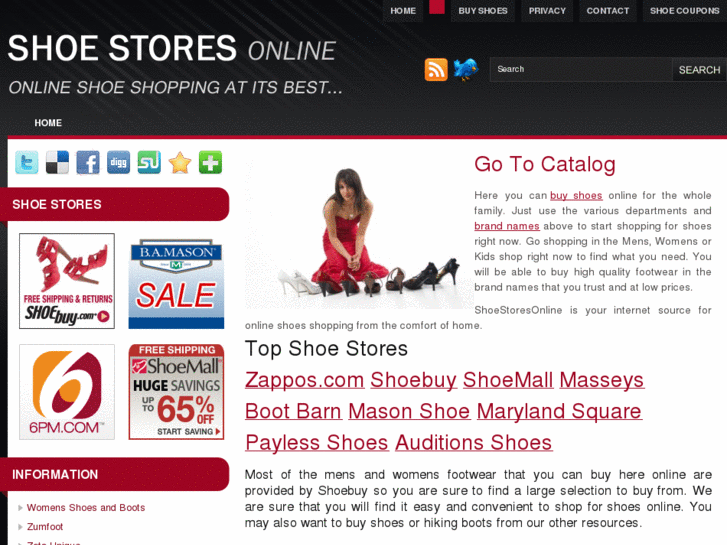The height and width of the screenshot is (545, 727).
Task: Open the Zappos.com link
Action: [x=305, y=380]
